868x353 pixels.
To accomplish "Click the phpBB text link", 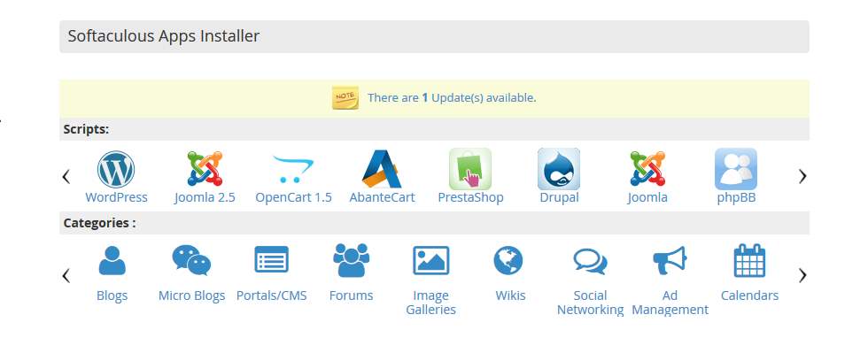I will click(x=736, y=197).
